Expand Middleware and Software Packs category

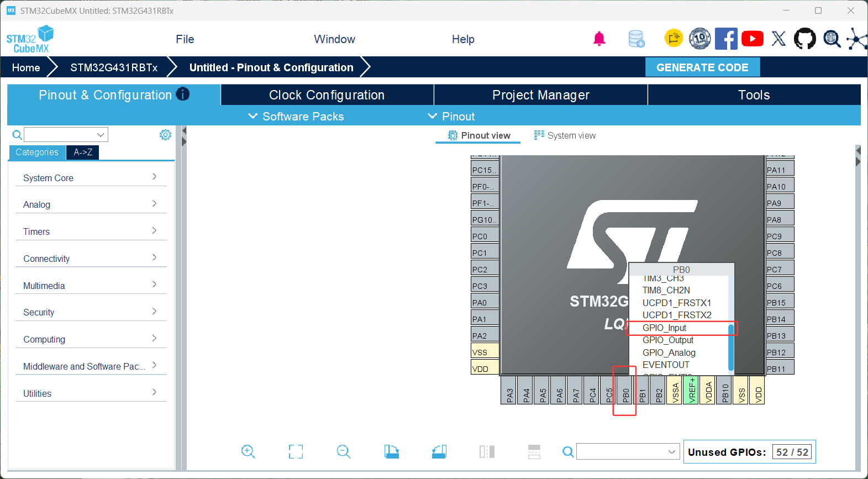pos(91,366)
